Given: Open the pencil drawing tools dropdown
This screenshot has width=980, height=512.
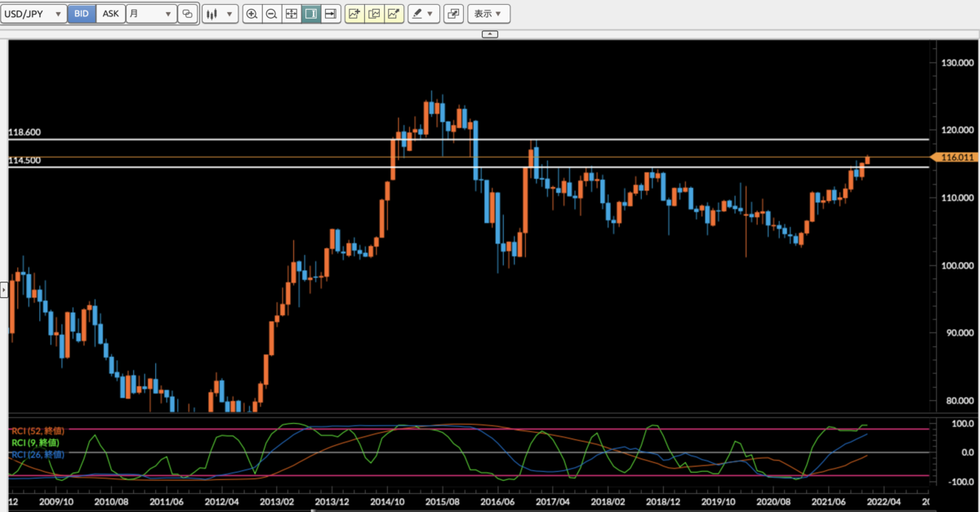Looking at the screenshot, I should [x=424, y=14].
